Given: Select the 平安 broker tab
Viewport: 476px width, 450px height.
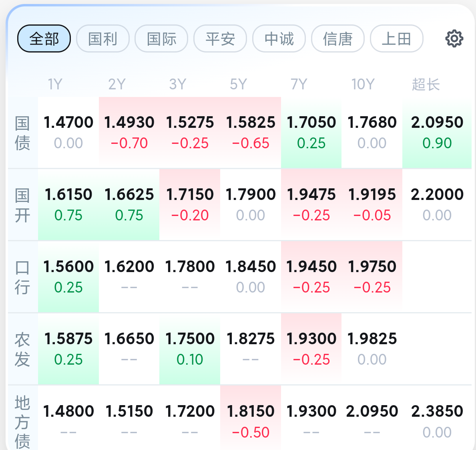Looking at the screenshot, I should (x=220, y=39).
